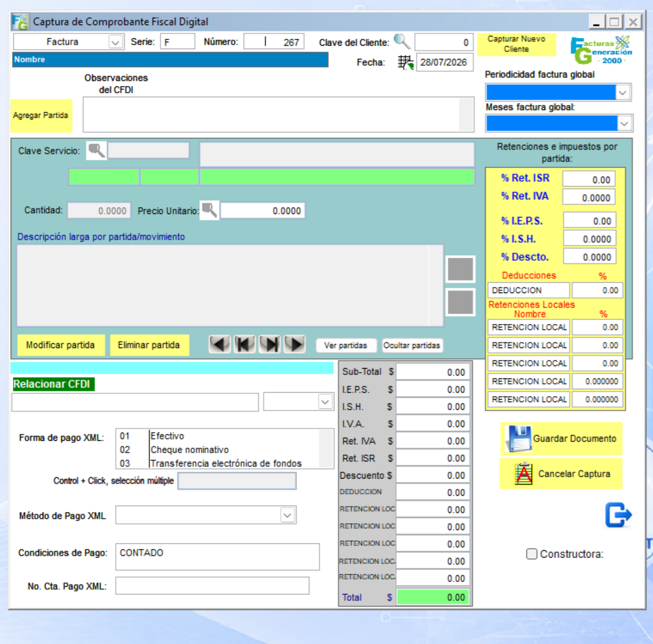
Task: Click the blue exit door icon
Action: 618,515
